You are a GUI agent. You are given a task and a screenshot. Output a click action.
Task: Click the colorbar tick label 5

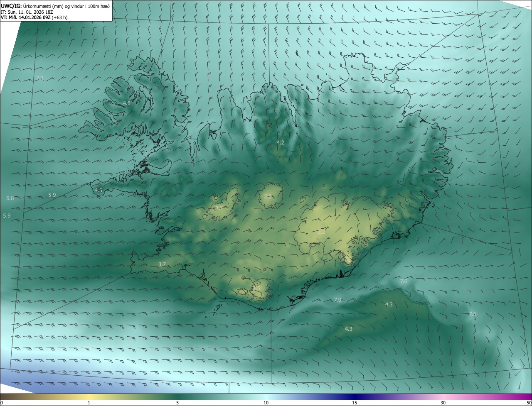[177, 403]
